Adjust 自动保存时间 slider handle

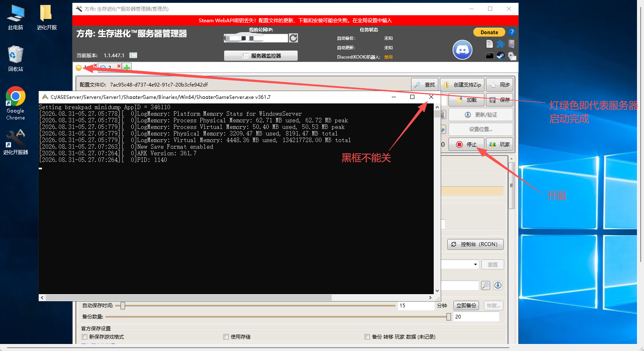click(123, 306)
